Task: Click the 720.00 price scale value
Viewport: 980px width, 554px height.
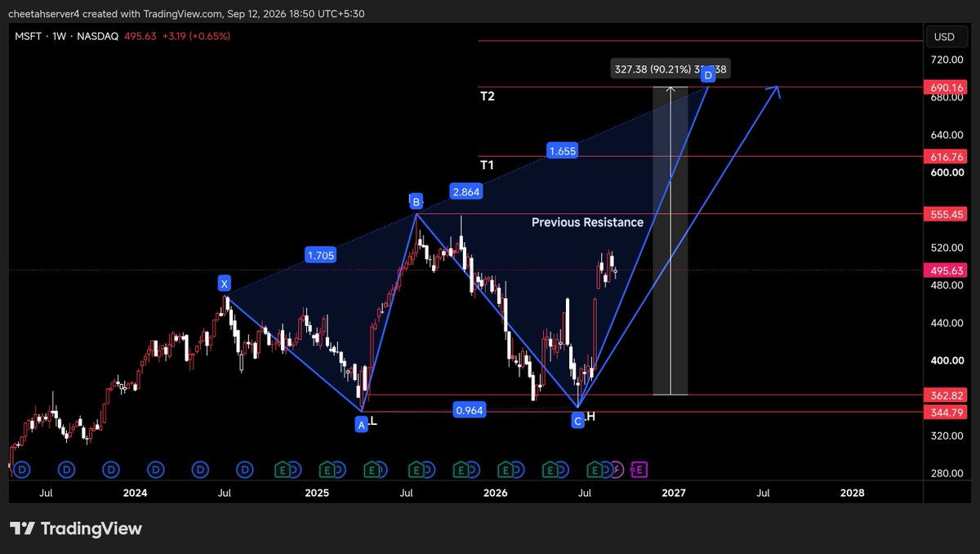Action: pos(946,60)
